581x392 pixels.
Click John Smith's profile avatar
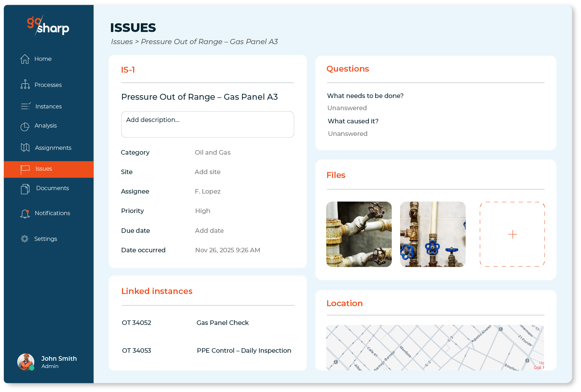pyautogui.click(x=26, y=362)
